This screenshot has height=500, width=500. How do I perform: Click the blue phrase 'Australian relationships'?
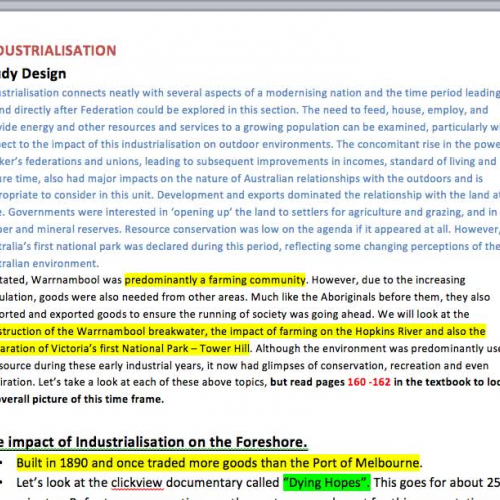(x=302, y=179)
